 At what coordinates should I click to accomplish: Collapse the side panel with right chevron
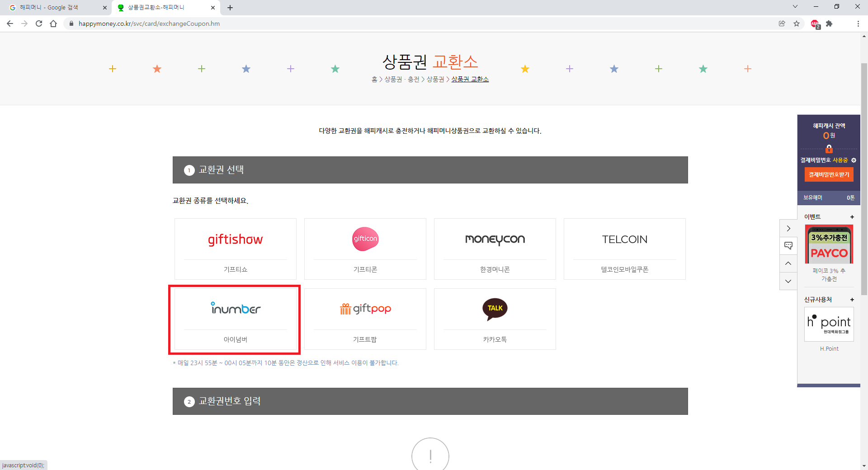788,228
